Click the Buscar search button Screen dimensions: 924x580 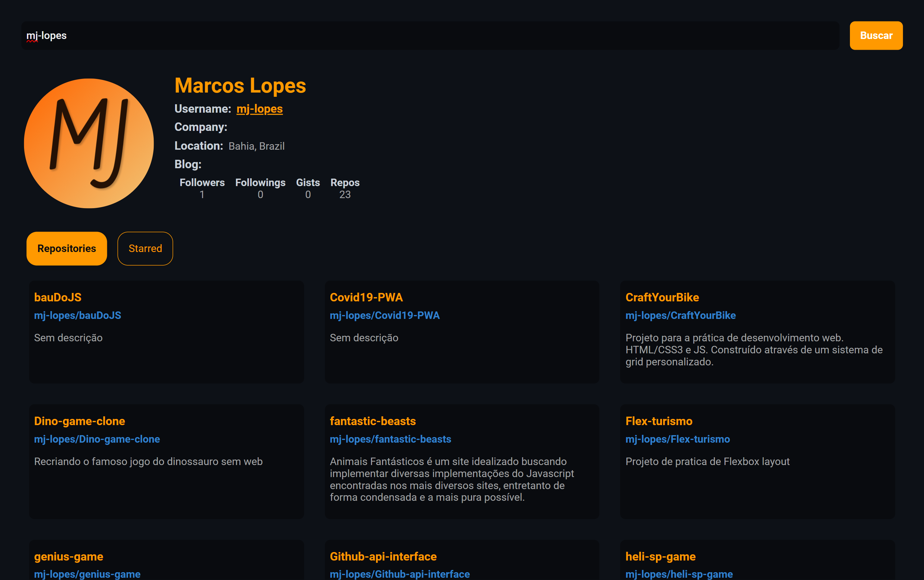click(876, 35)
